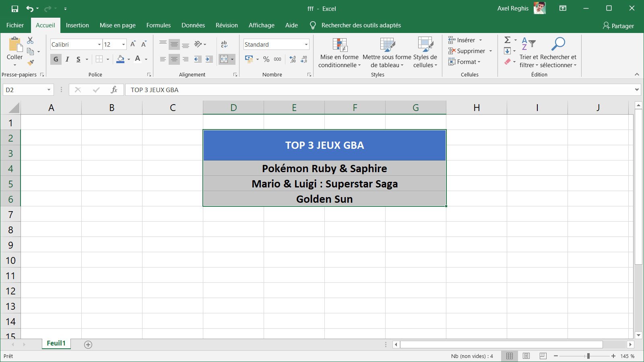Viewport: 644px width, 362px height.
Task: Click the underline icon in Police group
Action: (78, 59)
